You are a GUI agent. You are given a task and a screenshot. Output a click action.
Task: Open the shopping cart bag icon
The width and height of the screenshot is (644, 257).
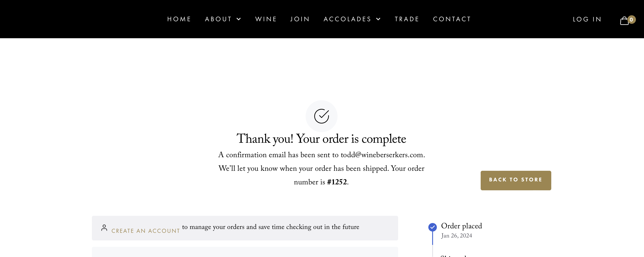pyautogui.click(x=624, y=21)
